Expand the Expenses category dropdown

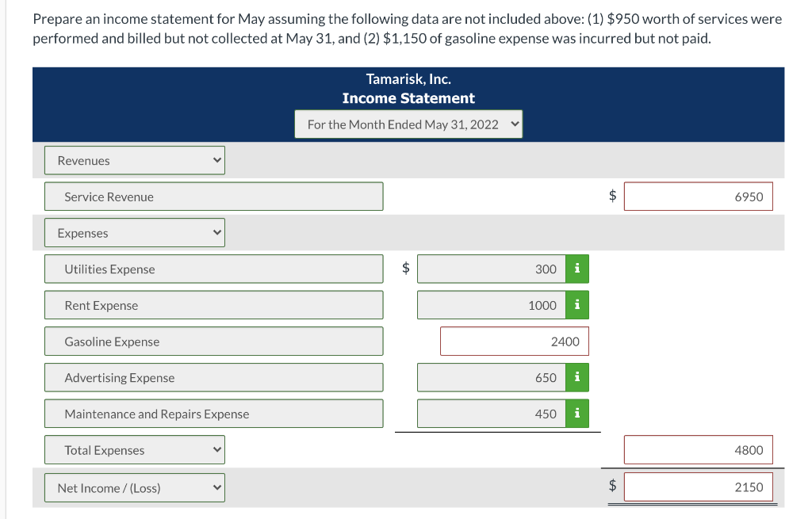click(x=135, y=233)
